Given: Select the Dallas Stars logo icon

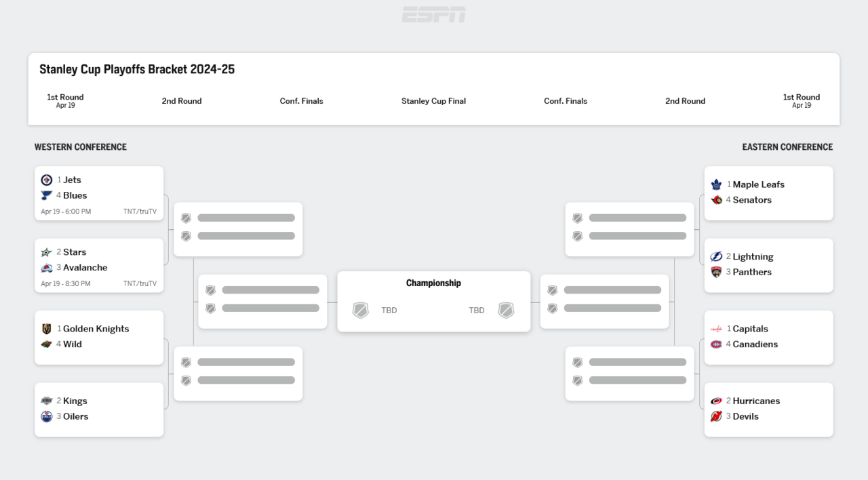Looking at the screenshot, I should pyautogui.click(x=46, y=252).
